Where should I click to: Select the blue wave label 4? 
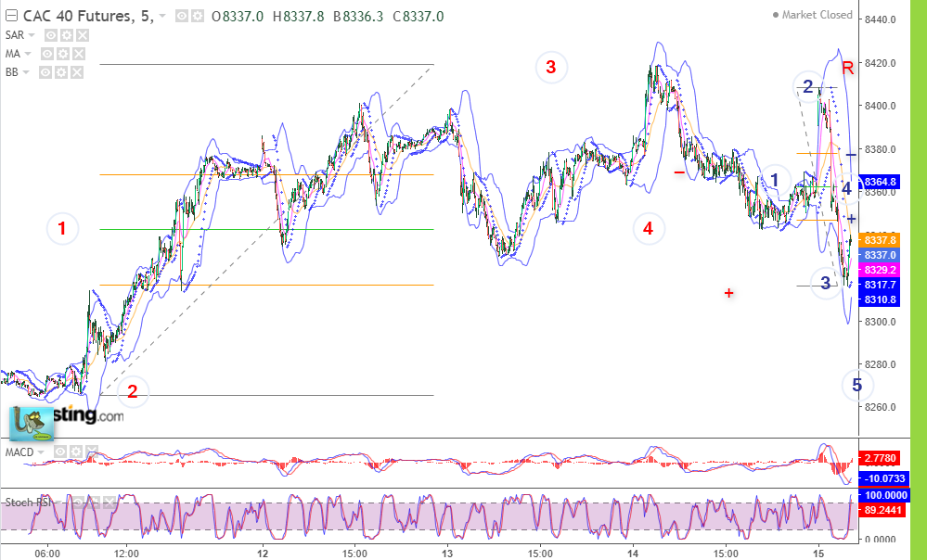tap(846, 188)
